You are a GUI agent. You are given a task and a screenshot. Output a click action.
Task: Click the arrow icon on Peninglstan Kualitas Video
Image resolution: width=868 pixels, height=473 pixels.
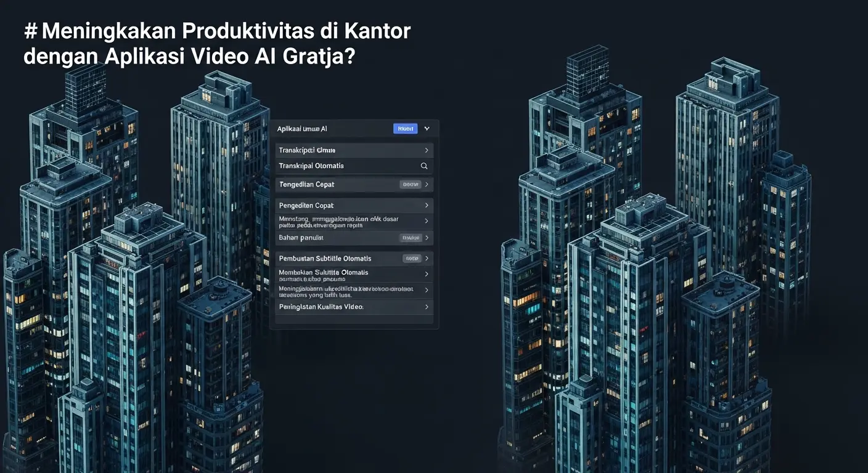tap(427, 307)
